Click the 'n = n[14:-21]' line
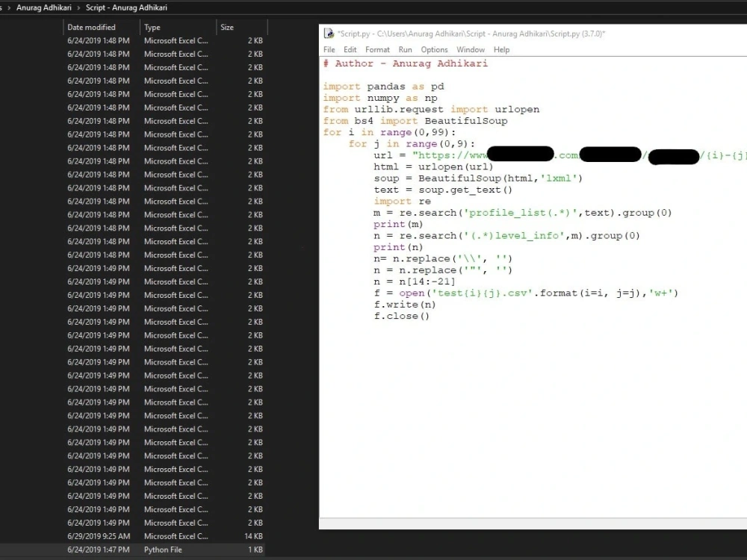 415,281
